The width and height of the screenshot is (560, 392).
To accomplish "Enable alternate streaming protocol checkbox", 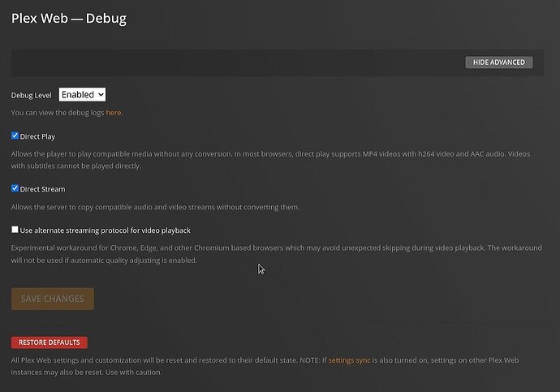I will [15, 230].
